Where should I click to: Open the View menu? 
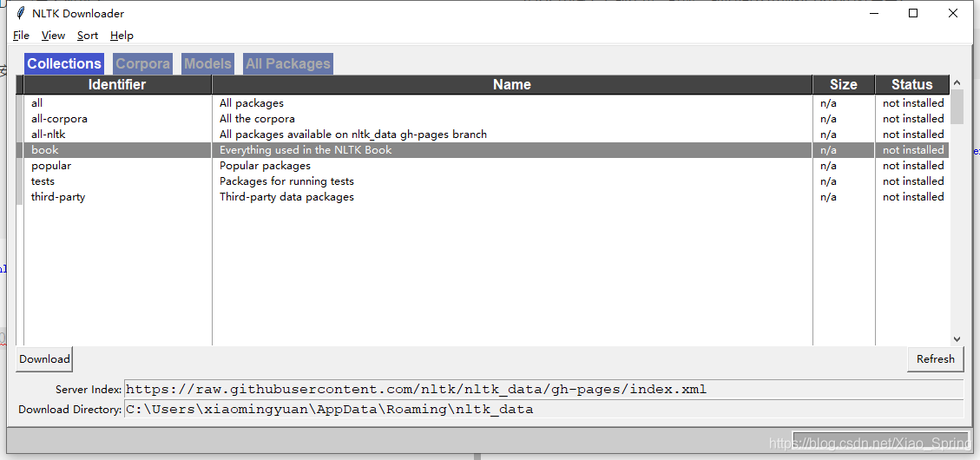tap(53, 36)
